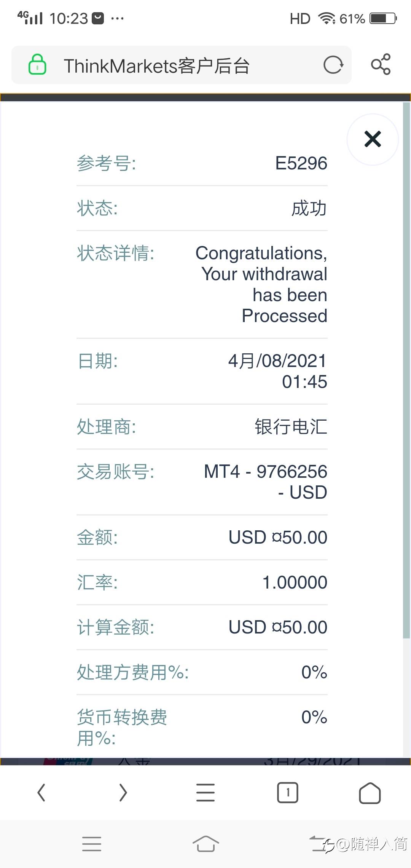Reload the ThinkMarkets page
Image resolution: width=411 pixels, height=868 pixels.
point(333,65)
